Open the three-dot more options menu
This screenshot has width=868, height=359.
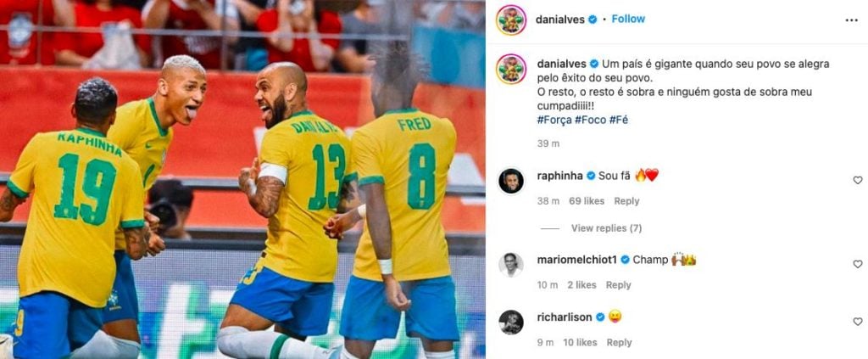(851, 20)
